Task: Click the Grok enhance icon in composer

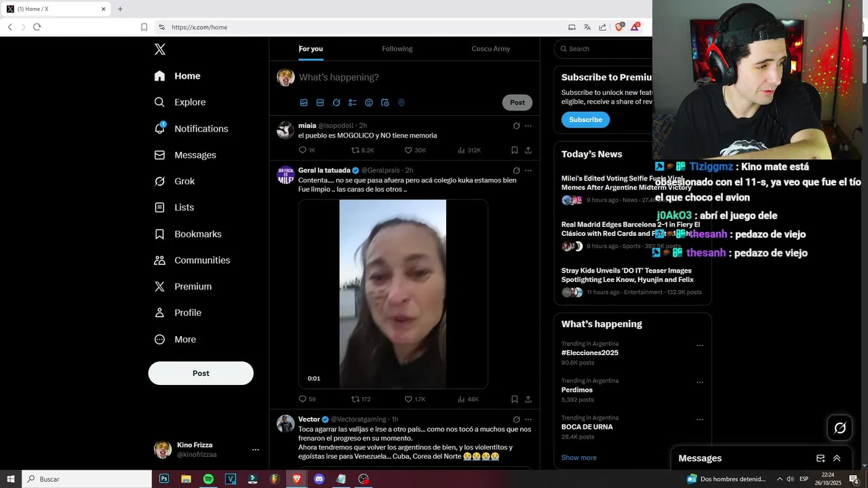Action: tap(336, 103)
